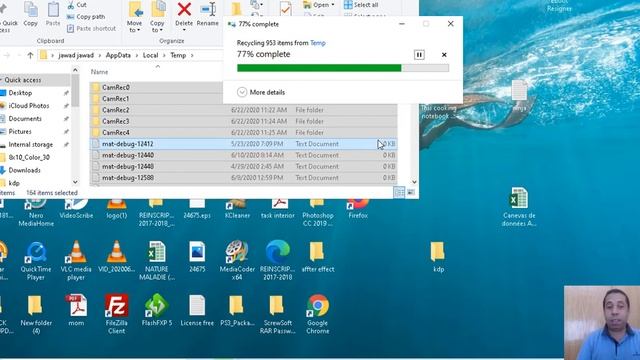
Task: Click Paste shortcut in the ribbon
Action: (x=91, y=29)
